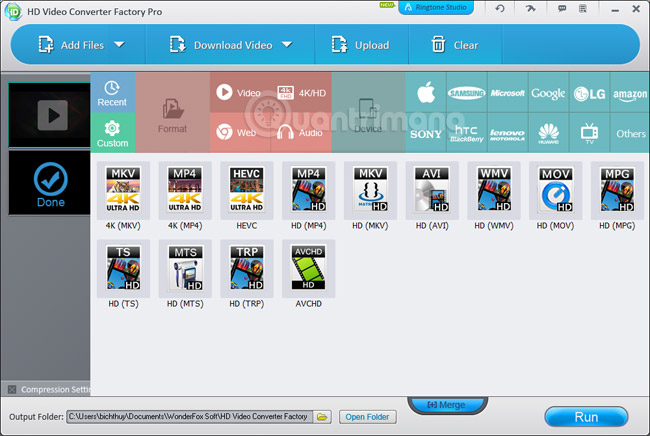This screenshot has height=436, width=650.
Task: Click the curved arrow icon in title bar
Action: click(x=530, y=8)
